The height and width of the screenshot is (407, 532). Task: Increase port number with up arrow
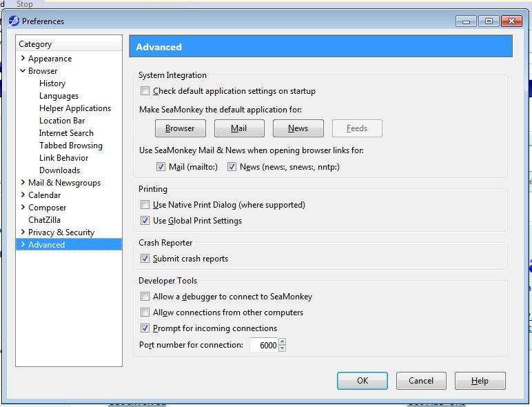[283, 341]
